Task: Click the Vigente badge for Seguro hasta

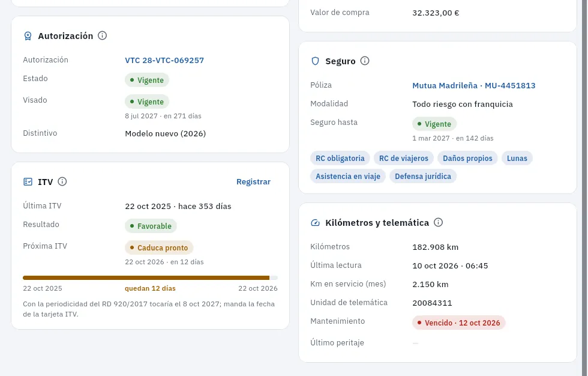Action: [x=434, y=124]
